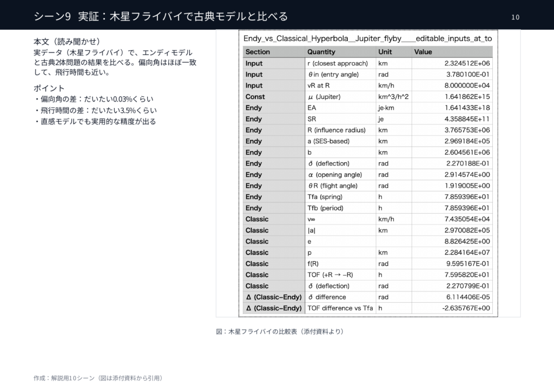Select the μ (Jupiter) quantity cell
This screenshot has width=554, height=392.
coord(324,97)
